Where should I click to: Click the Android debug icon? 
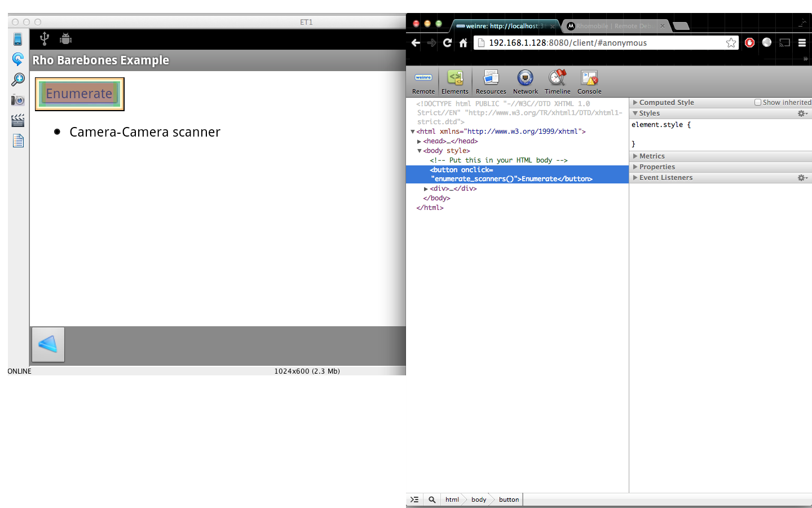(x=66, y=39)
